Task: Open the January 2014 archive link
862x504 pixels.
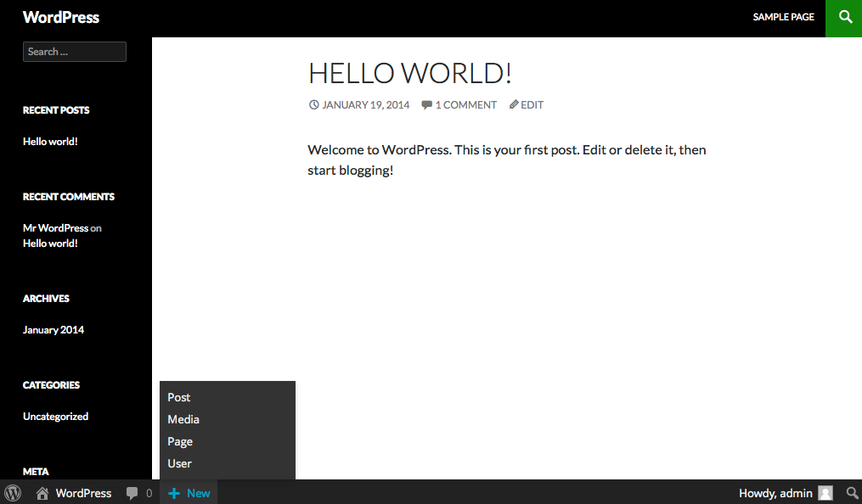Action: pyautogui.click(x=54, y=330)
